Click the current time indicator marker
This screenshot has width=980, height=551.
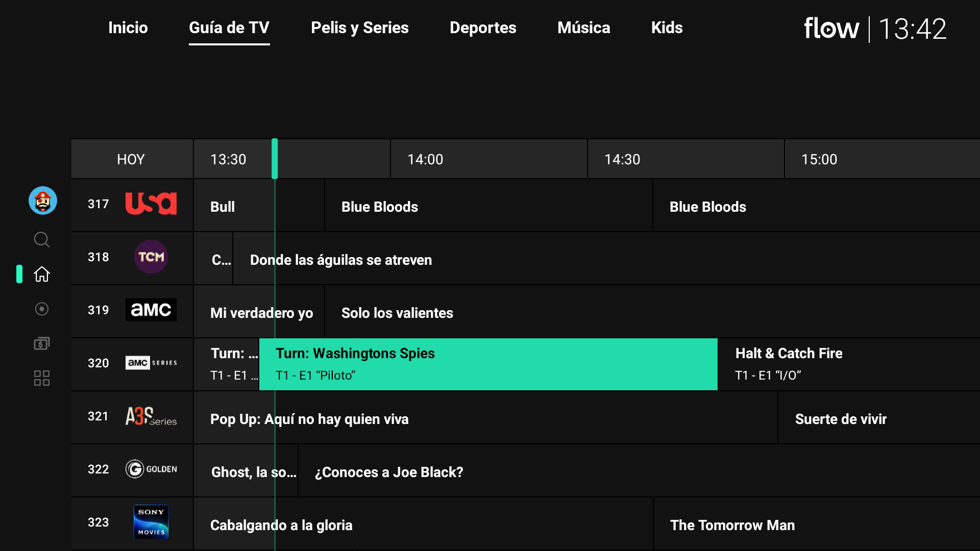pos(275,159)
